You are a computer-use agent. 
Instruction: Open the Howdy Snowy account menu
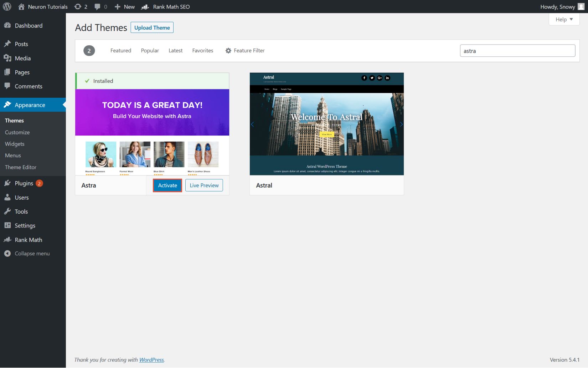pyautogui.click(x=558, y=6)
